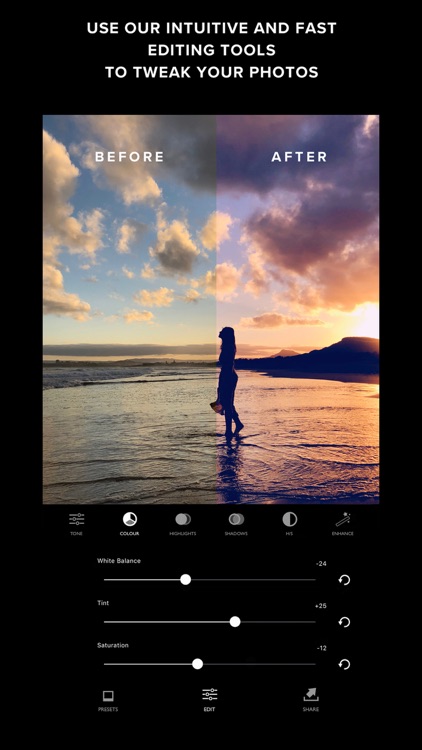Reset the Tint value
The height and width of the screenshot is (750, 422).
[x=344, y=622]
